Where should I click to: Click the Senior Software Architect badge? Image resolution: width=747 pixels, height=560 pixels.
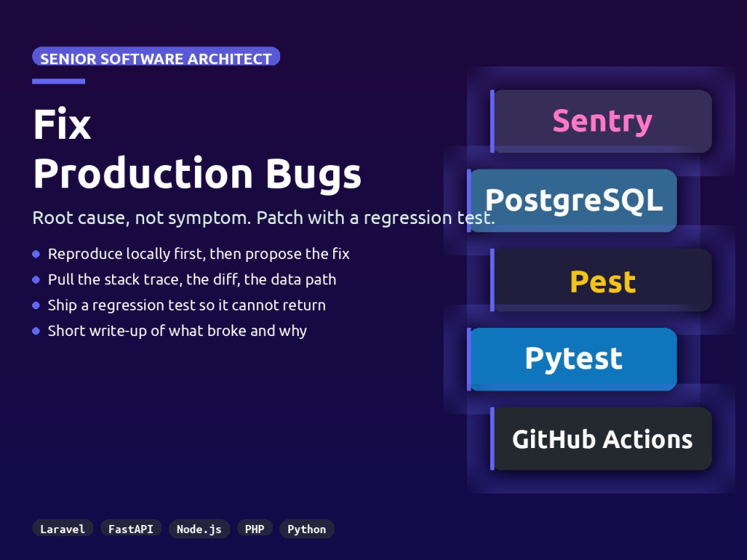[156, 56]
